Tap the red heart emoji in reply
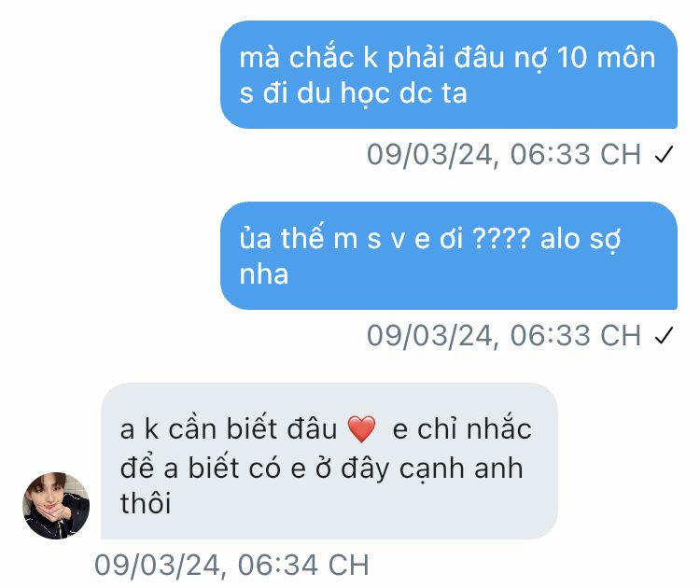Viewport: 700px width, 588px height. [x=361, y=429]
